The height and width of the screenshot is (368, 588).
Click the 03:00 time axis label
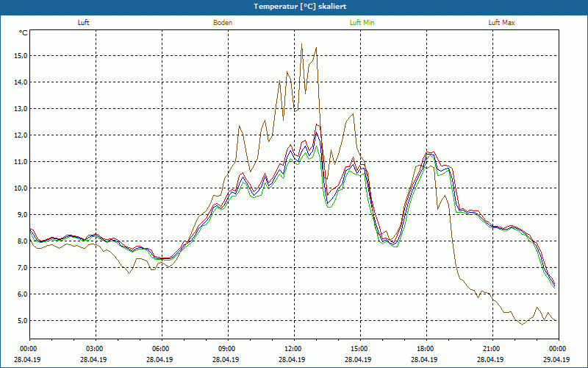[95, 349]
